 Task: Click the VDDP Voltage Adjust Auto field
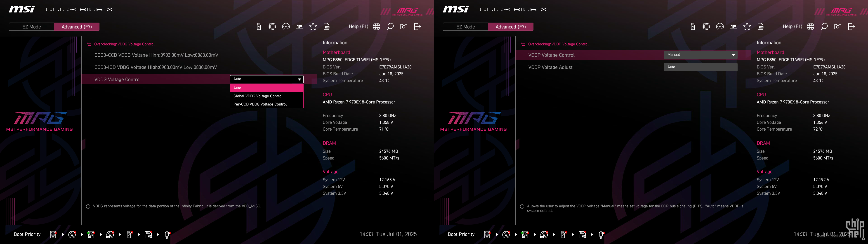coord(701,67)
